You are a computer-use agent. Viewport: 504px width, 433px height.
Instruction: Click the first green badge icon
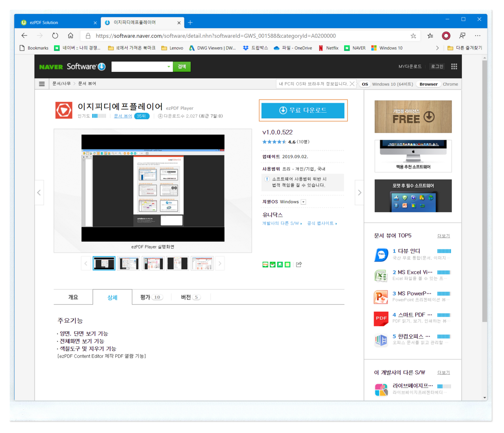click(265, 265)
